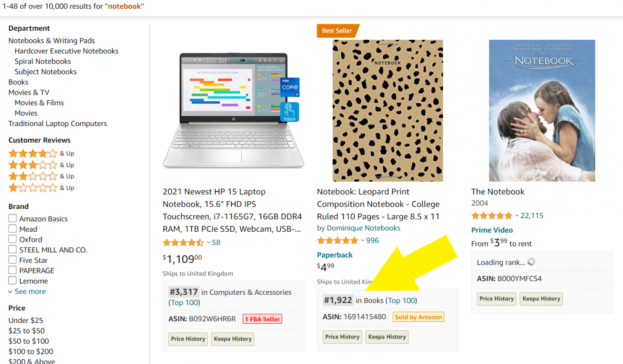Filter by 4 stars & up
Viewport: 623px width, 364px height.
click(x=41, y=153)
